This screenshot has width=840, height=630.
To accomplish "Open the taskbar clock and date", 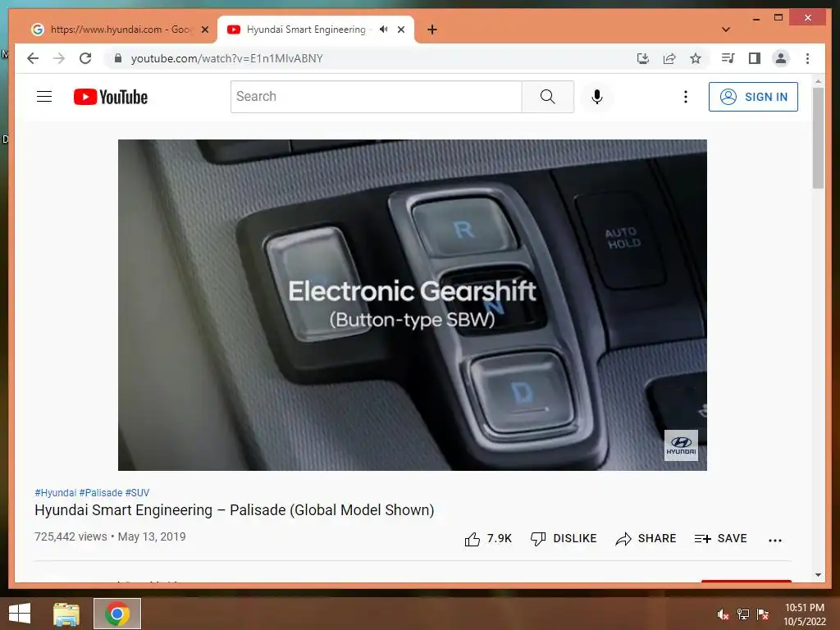I will coord(805,614).
